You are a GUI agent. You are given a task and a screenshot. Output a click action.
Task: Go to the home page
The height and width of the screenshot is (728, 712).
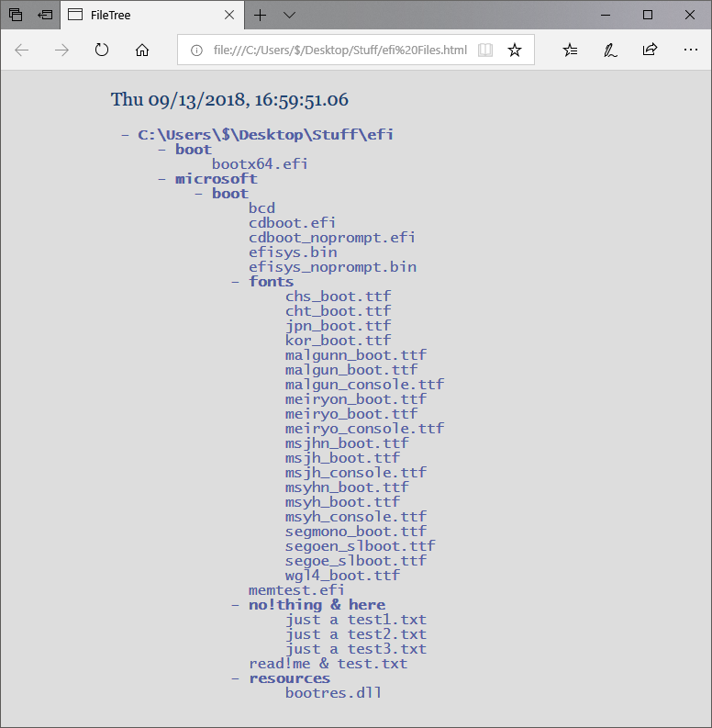[142, 50]
